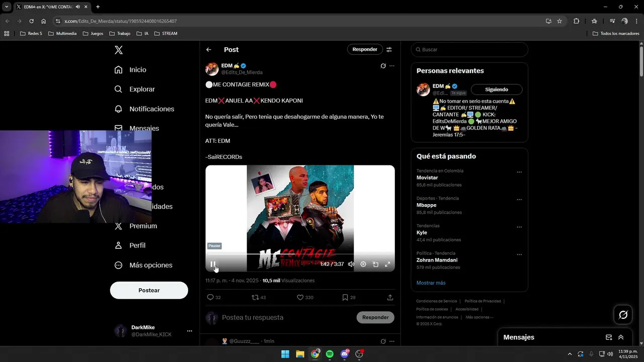Open Explorar in sidebar
The image size is (644, 362).
click(x=135, y=89)
